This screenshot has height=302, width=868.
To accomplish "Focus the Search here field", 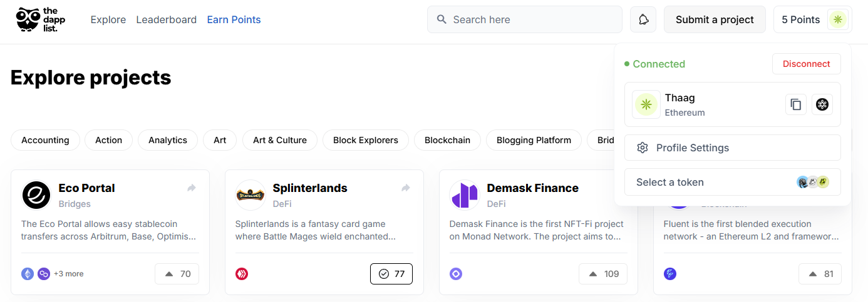I will click(525, 19).
